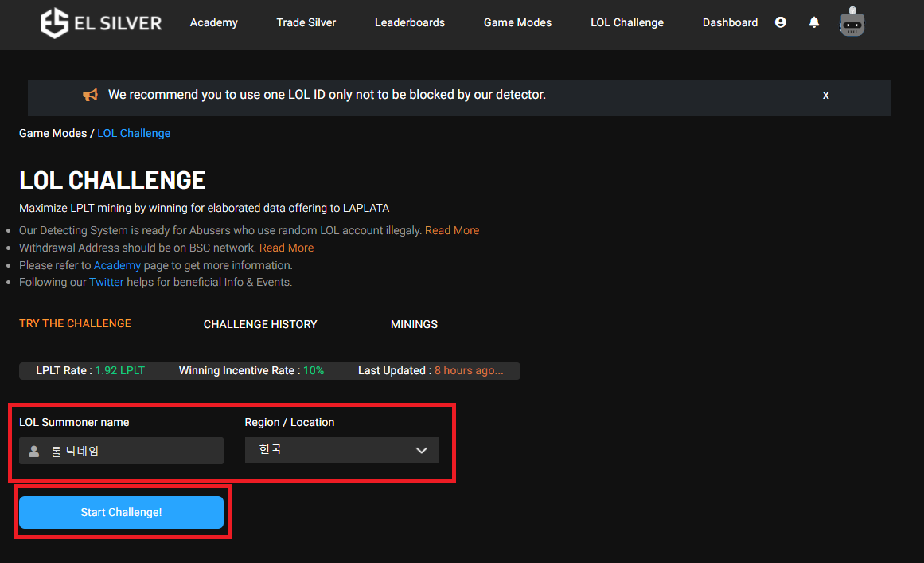The width and height of the screenshot is (924, 563).
Task: Click the 1.92 LPLT rate value
Action: point(119,371)
